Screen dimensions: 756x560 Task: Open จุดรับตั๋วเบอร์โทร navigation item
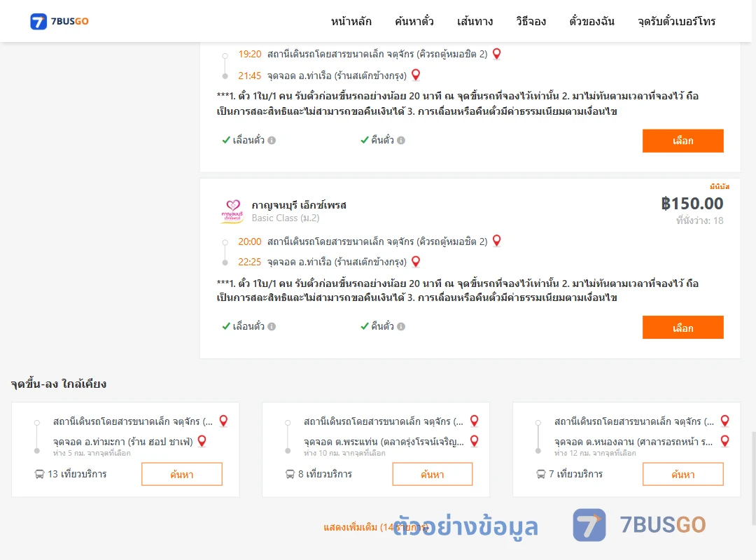(x=676, y=22)
